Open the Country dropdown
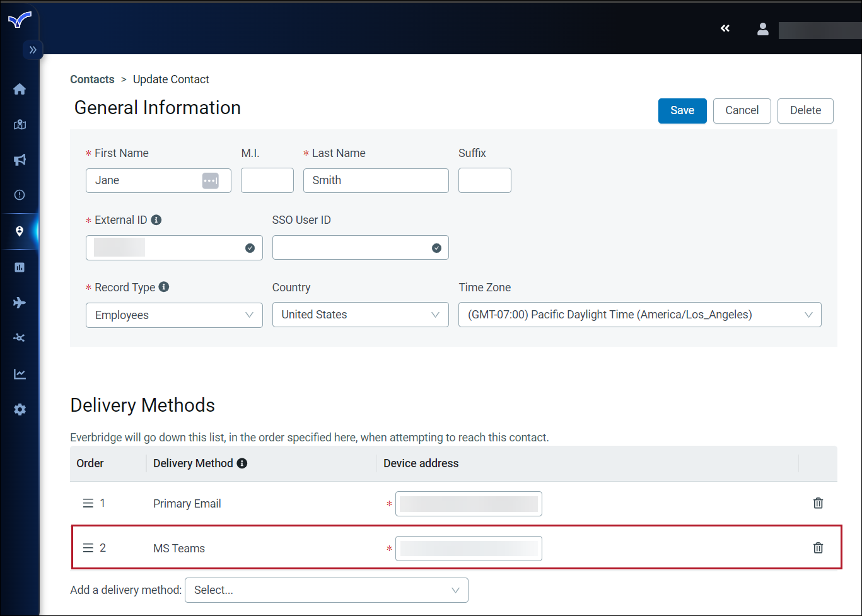862x616 pixels. [361, 315]
